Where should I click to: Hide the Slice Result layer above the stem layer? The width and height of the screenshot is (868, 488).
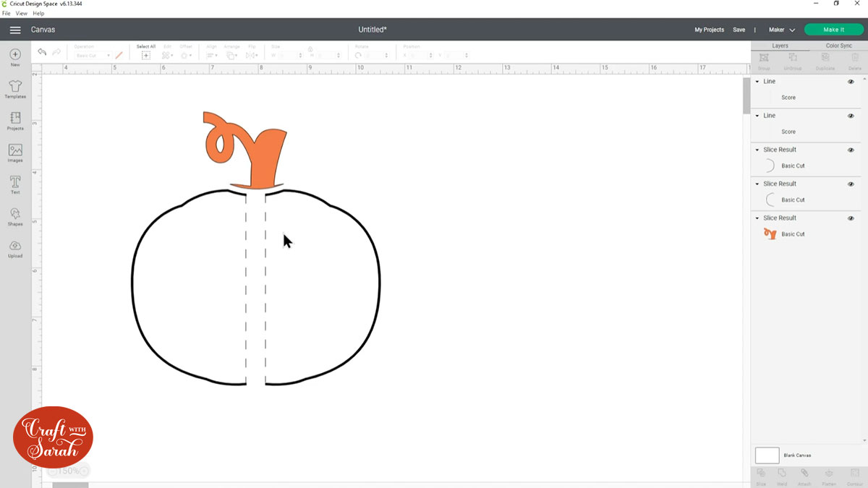(x=851, y=184)
